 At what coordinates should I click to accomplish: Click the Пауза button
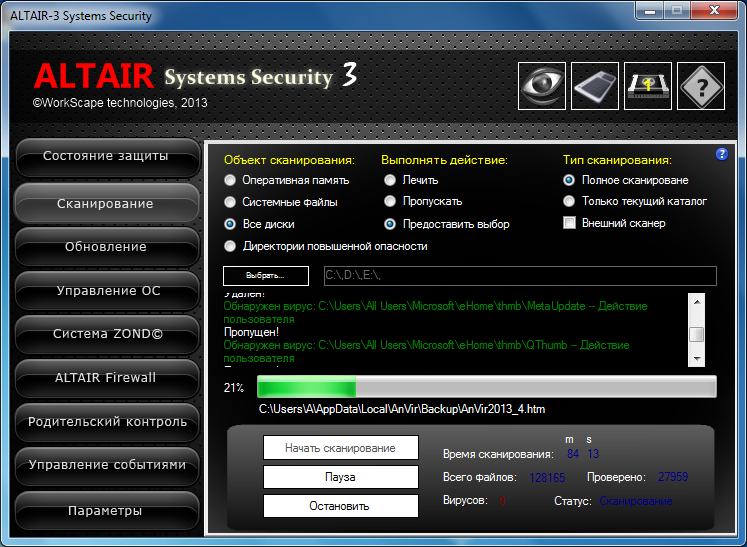pyautogui.click(x=341, y=477)
